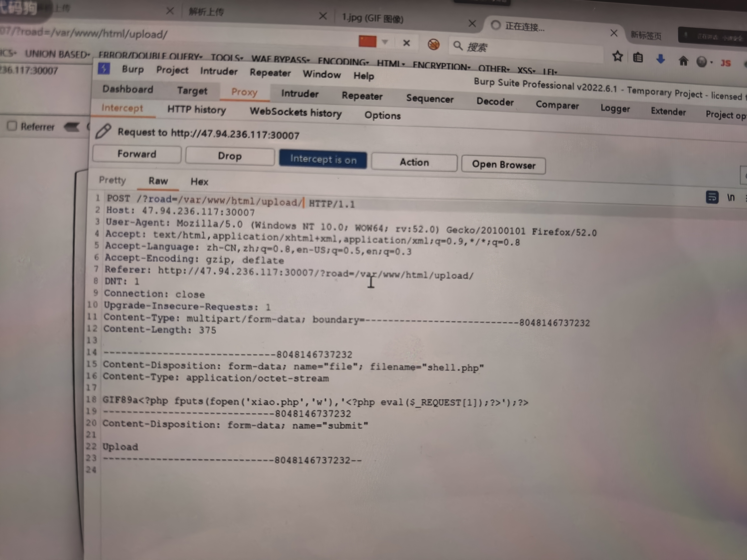Enable the Referrer checkbox
The width and height of the screenshot is (747, 560).
(12, 126)
